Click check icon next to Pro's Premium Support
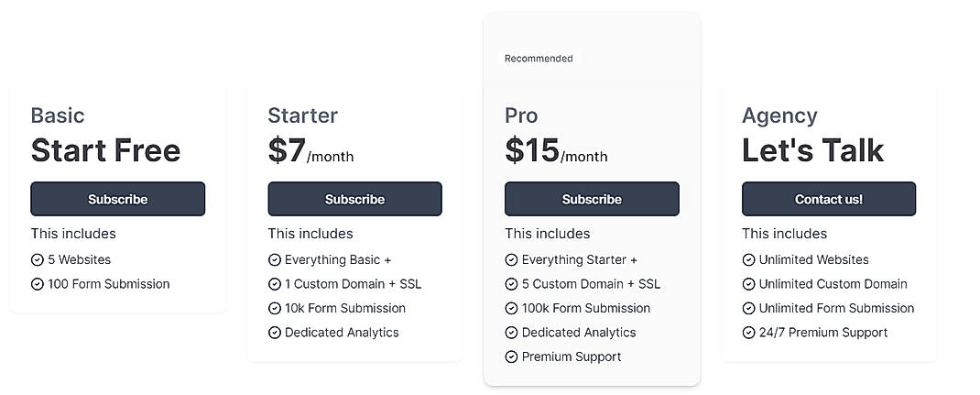Screen dimensions: 980x395 click(511, 357)
